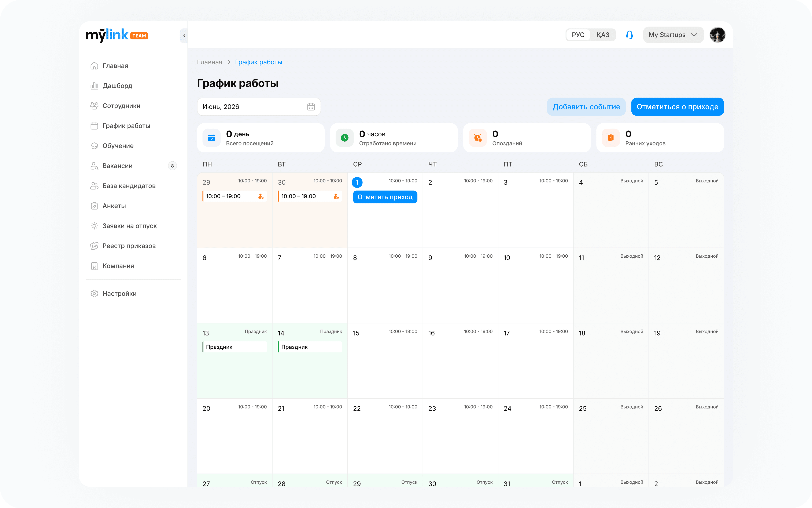Viewport: 812px width, 508px height.
Task: Open the Вакансии menu item
Action: (x=134, y=166)
